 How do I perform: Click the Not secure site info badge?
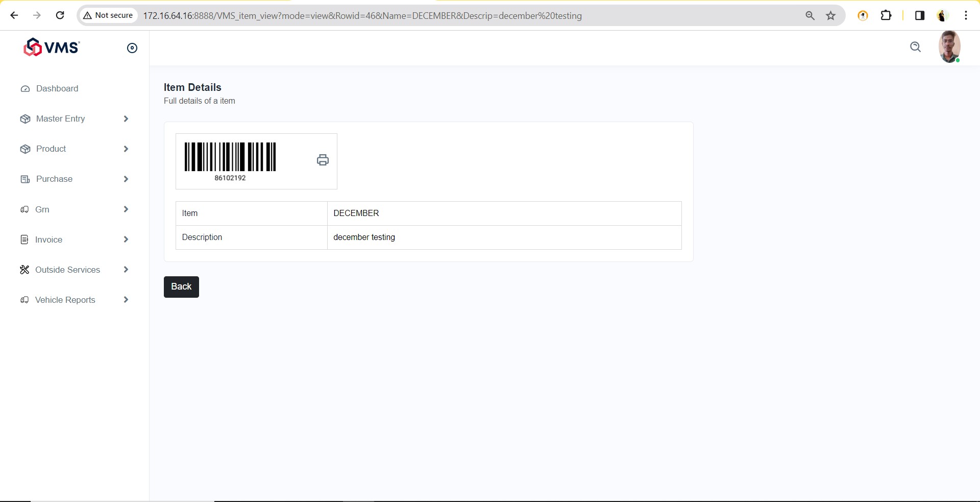pyautogui.click(x=108, y=16)
